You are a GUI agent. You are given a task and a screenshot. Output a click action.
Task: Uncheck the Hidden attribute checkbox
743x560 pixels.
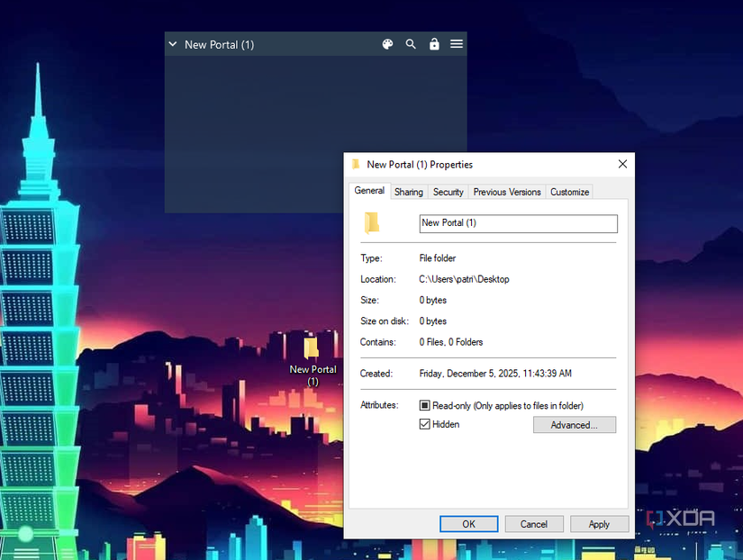click(x=424, y=424)
